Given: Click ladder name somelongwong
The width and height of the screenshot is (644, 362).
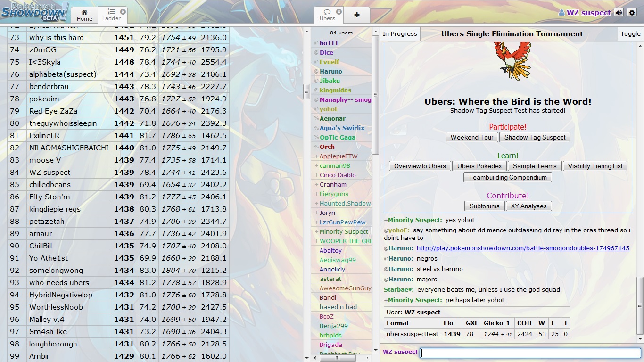Looking at the screenshot, I should click(56, 271).
